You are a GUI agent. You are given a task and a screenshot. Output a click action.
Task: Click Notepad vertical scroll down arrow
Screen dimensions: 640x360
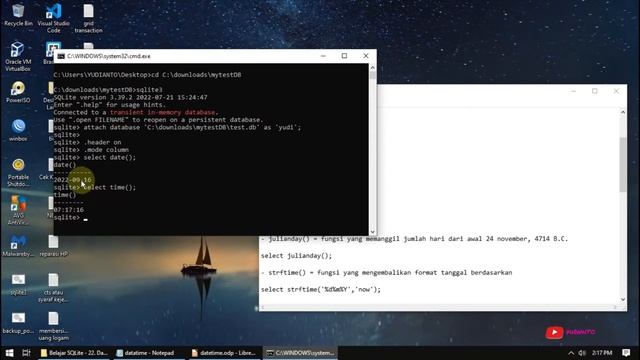point(622,299)
